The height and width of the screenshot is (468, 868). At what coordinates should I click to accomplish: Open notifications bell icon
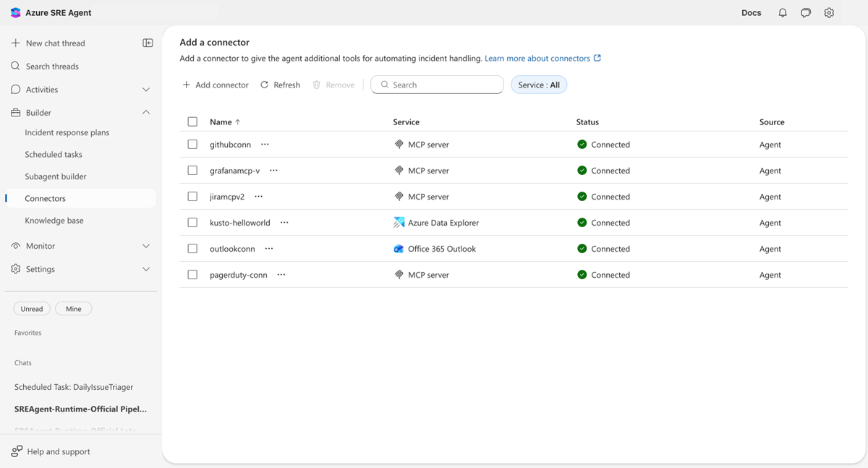coord(782,12)
